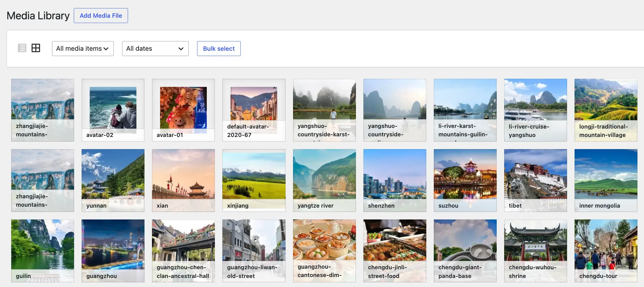Switch to grid view icon
Viewport: 644px width, 287px height.
pos(36,48)
